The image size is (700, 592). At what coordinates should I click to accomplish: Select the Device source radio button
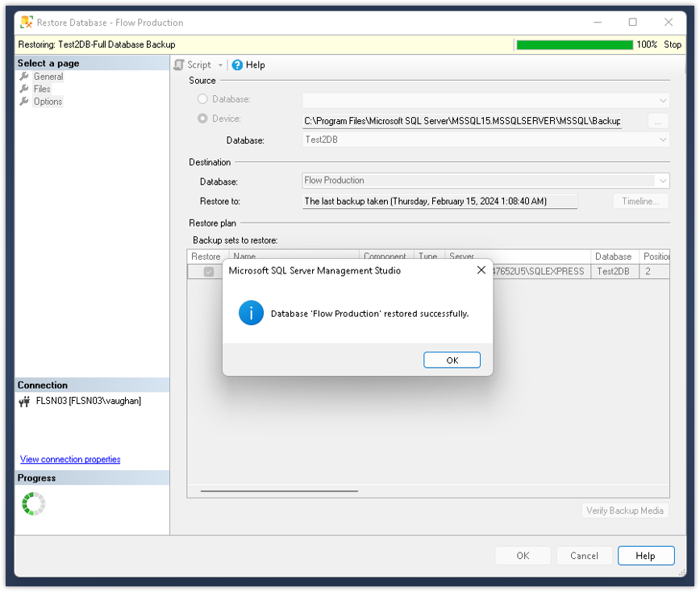pos(202,119)
